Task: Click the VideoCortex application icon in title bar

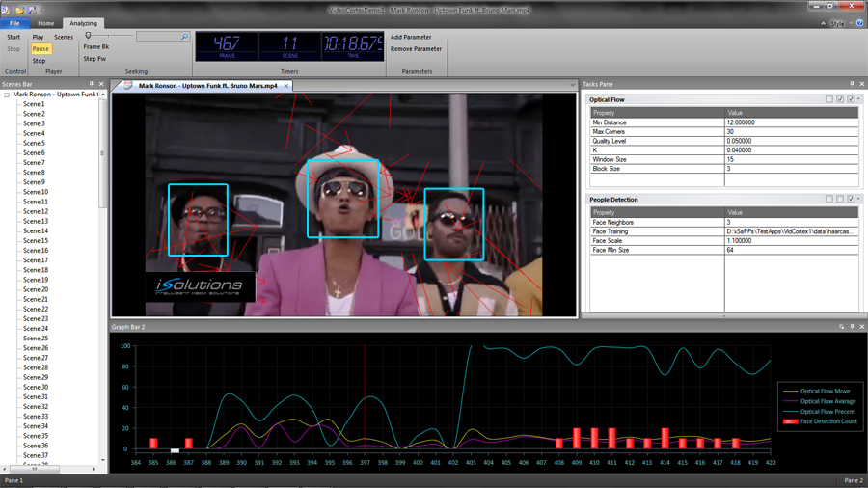Action: (5, 10)
